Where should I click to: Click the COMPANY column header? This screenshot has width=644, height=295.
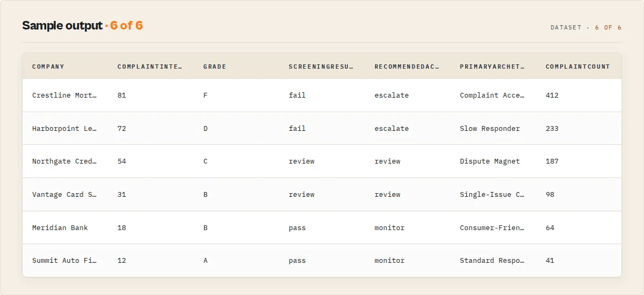pos(48,67)
